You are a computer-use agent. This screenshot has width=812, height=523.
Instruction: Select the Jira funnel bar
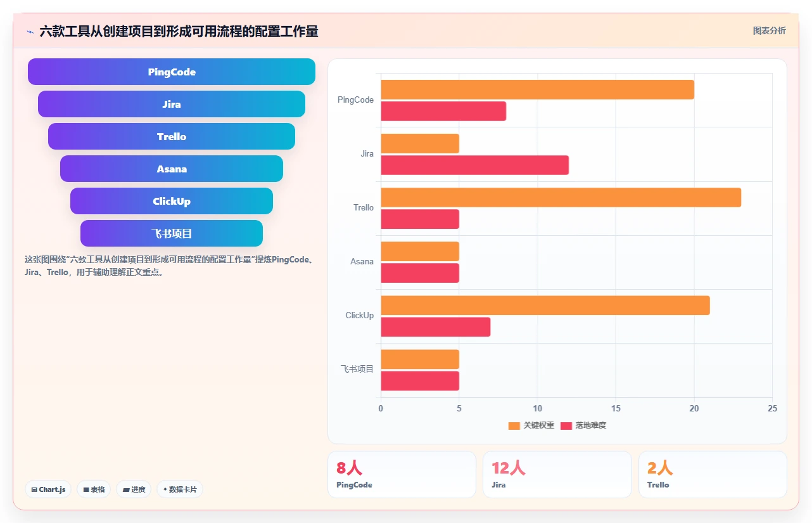172,104
